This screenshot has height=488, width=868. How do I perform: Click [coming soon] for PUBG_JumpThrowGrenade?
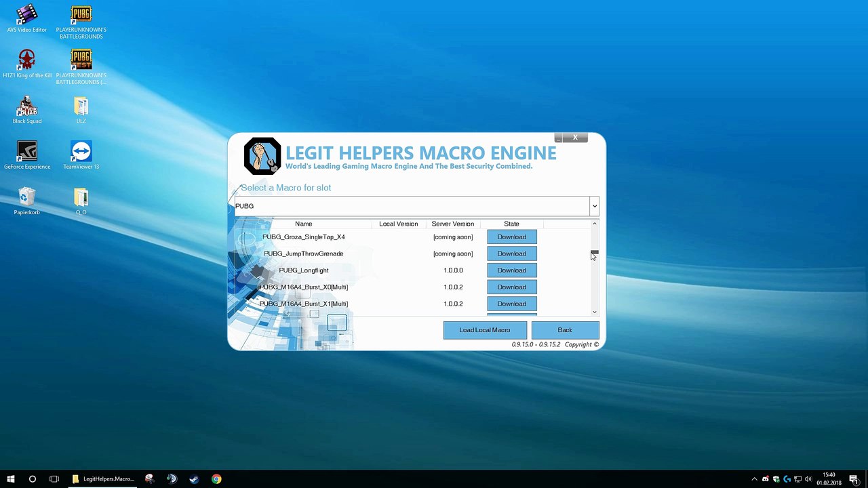click(453, 253)
